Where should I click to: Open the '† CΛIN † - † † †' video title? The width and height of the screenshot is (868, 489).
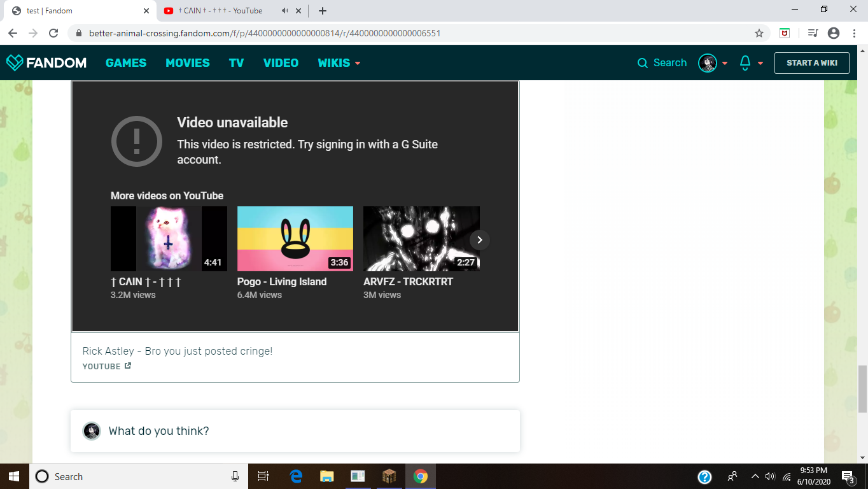coord(146,281)
